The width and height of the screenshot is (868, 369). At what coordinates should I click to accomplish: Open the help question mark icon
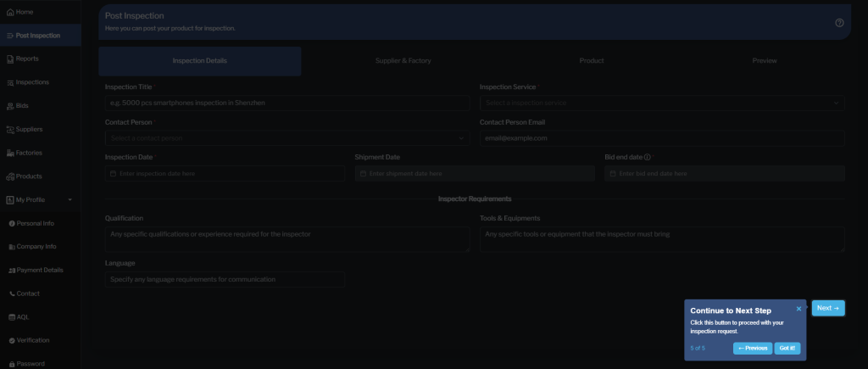click(839, 23)
